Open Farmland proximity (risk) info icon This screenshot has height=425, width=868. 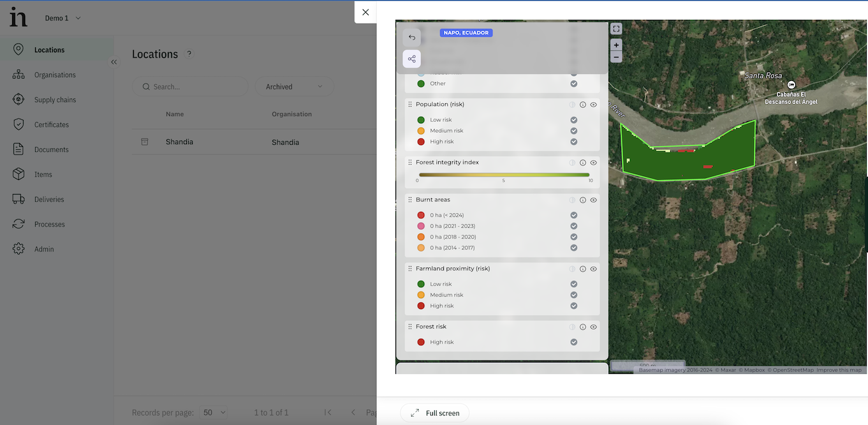pyautogui.click(x=583, y=269)
